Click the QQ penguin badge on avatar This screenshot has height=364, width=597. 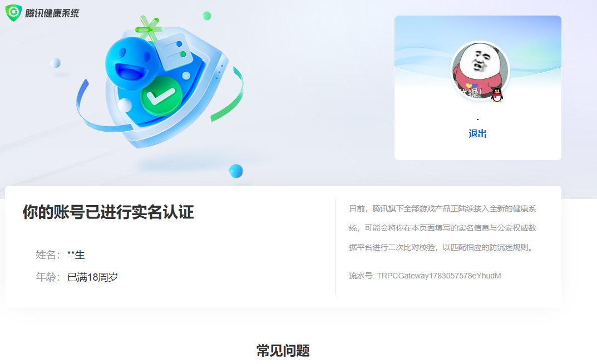pos(496,94)
